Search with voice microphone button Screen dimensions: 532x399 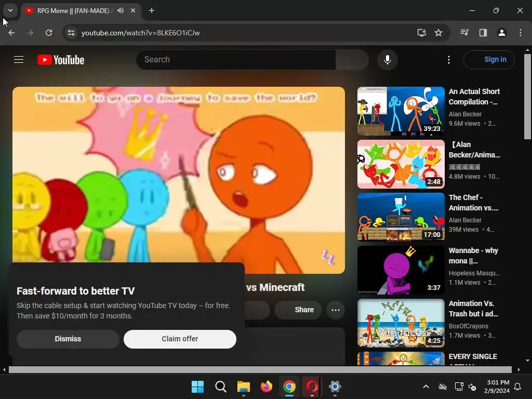[x=387, y=60]
